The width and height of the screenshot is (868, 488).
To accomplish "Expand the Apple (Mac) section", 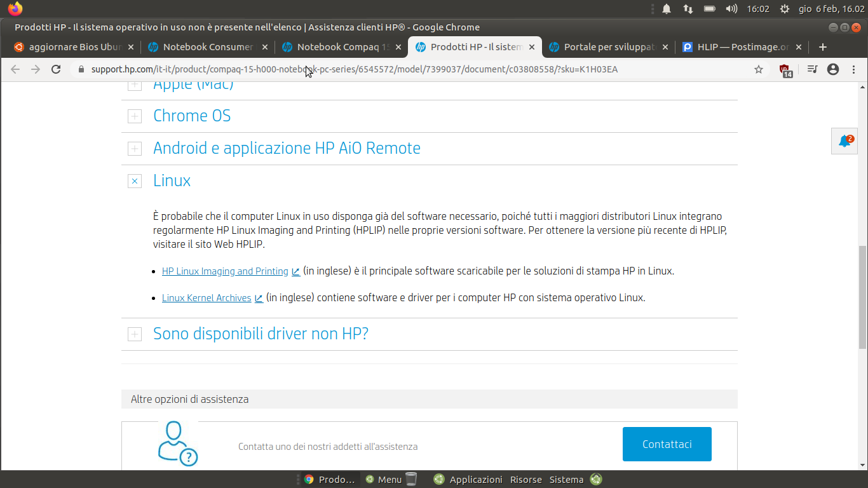I will (135, 85).
